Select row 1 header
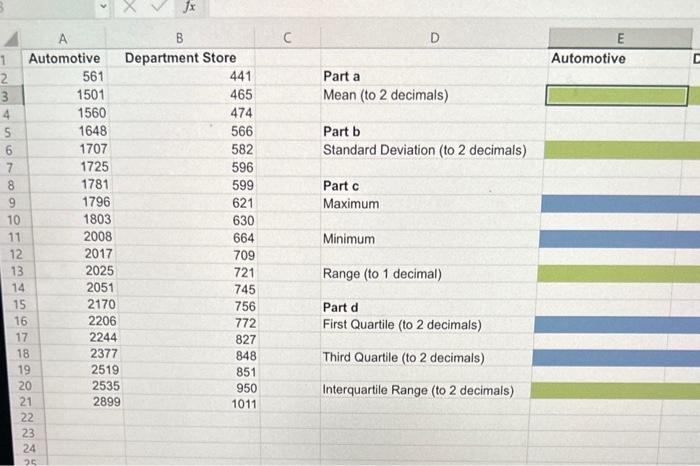The height and width of the screenshot is (466, 700). (4, 60)
